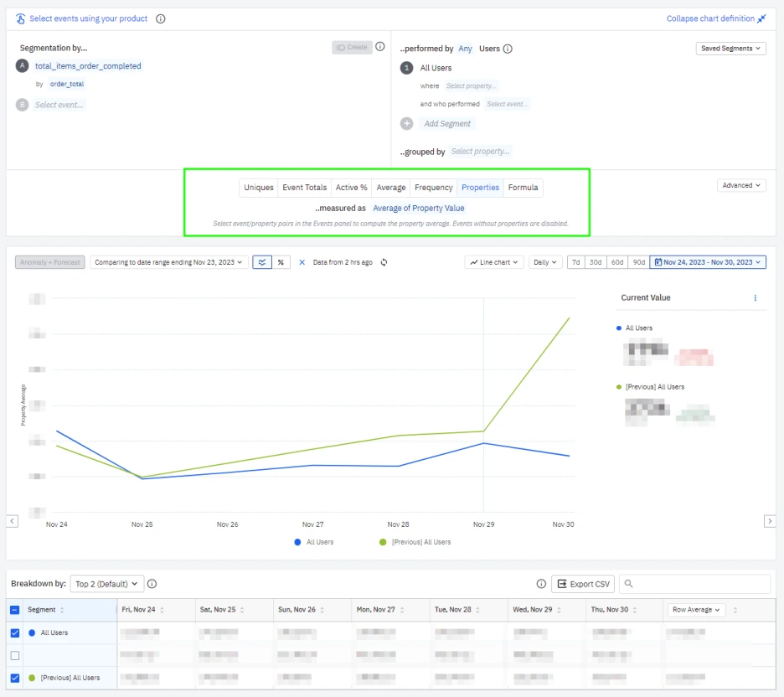Move chart right with the arrow
This screenshot has width=784, height=697.
[770, 522]
